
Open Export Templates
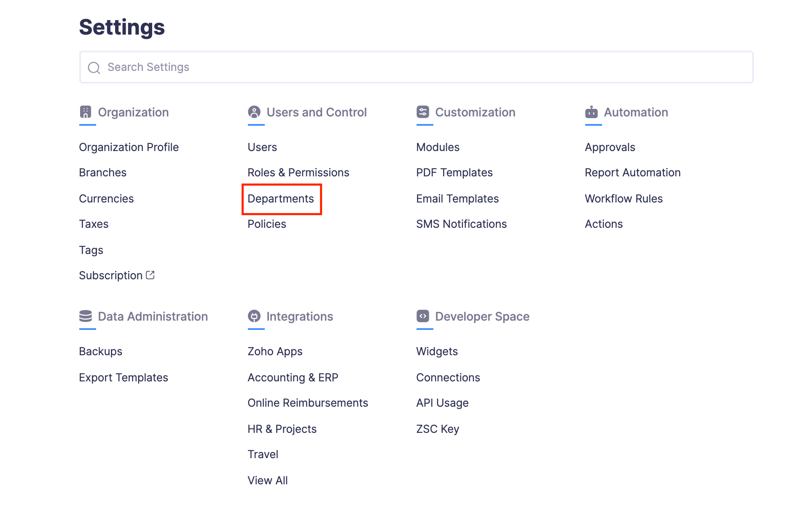coord(123,378)
